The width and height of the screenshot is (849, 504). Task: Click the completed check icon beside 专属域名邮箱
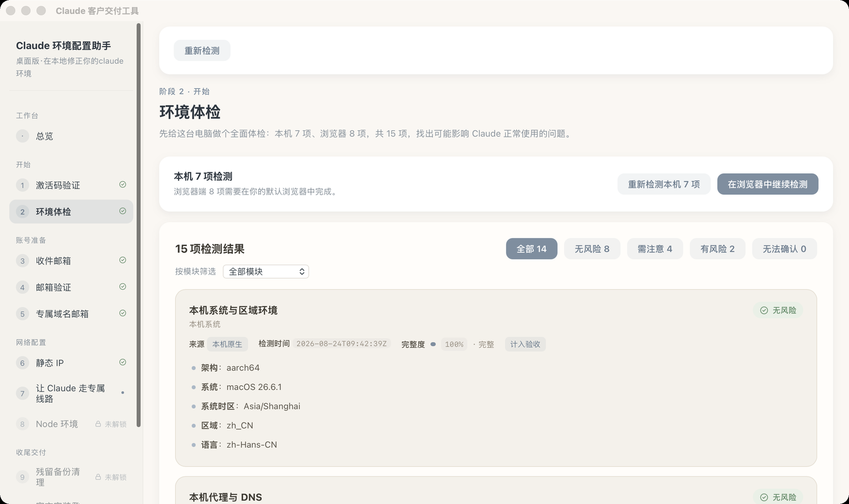123,313
